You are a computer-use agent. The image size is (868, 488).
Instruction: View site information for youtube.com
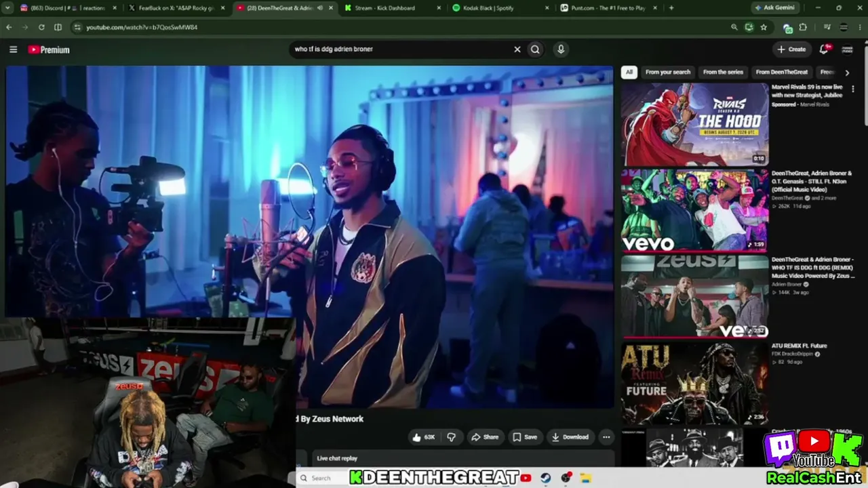click(77, 27)
